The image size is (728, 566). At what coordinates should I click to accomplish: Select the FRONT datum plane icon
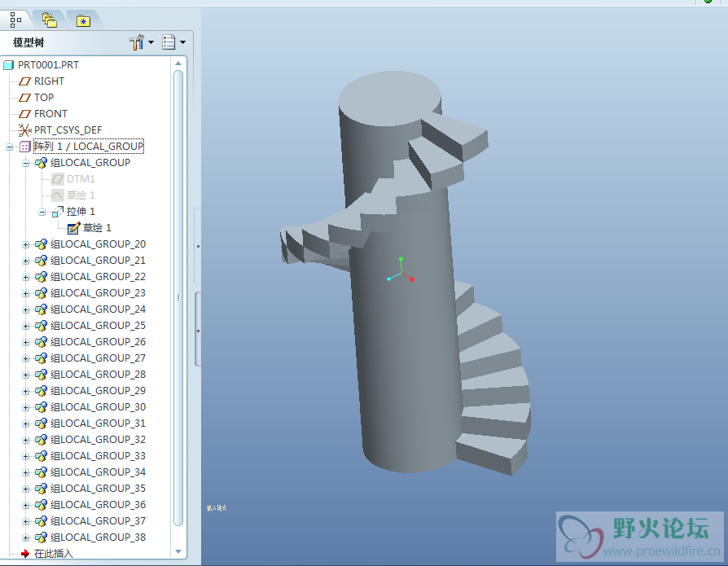(24, 114)
